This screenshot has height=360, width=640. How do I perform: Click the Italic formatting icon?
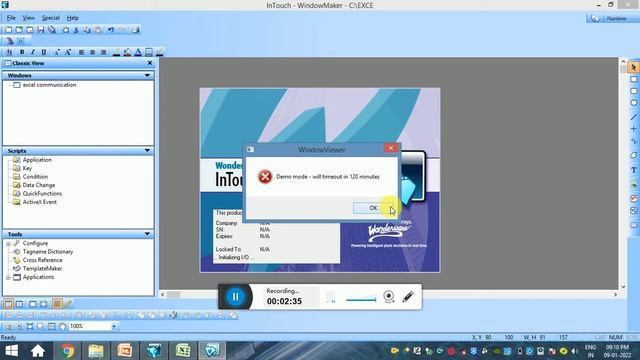33,52
